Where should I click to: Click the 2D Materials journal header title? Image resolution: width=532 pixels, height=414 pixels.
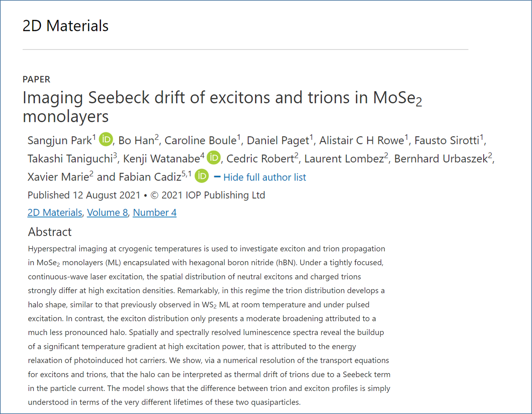coord(65,26)
